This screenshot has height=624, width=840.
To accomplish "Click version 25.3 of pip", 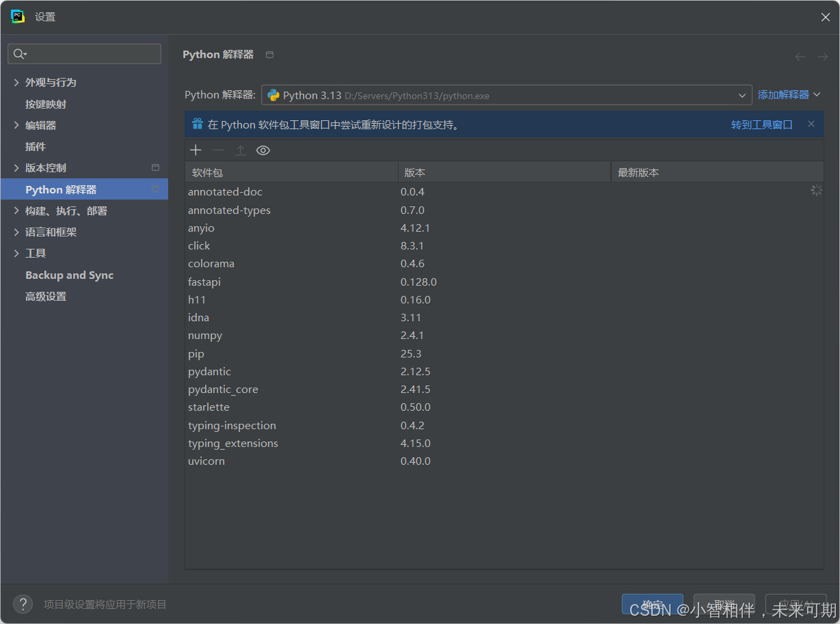I will 411,353.
